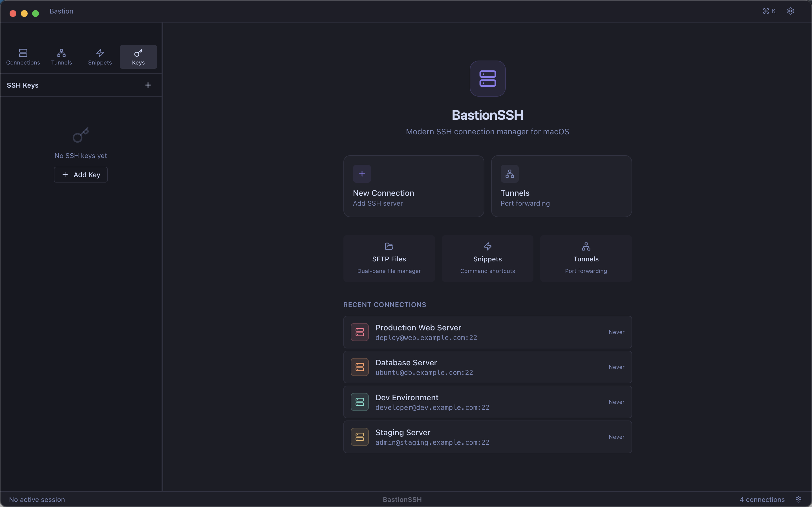Click the plus icon next to SSH Keys
This screenshot has width=812, height=507.
pos(148,85)
